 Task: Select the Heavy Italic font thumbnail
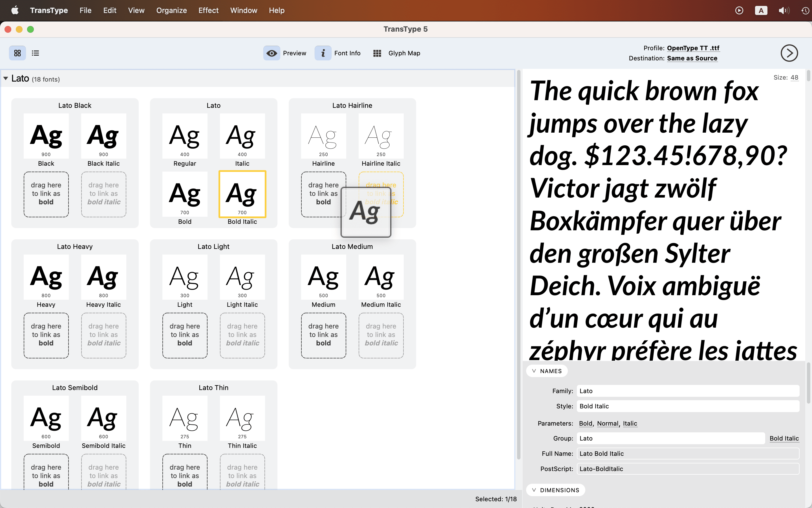(x=104, y=277)
